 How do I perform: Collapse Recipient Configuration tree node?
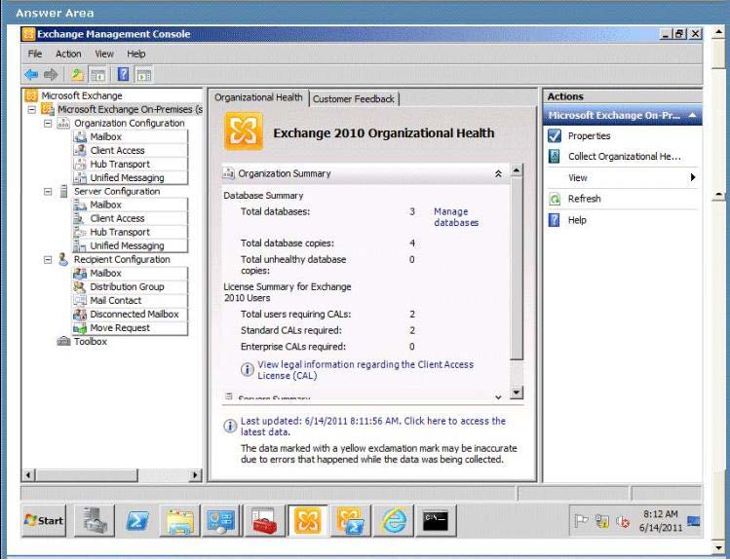coord(48,259)
